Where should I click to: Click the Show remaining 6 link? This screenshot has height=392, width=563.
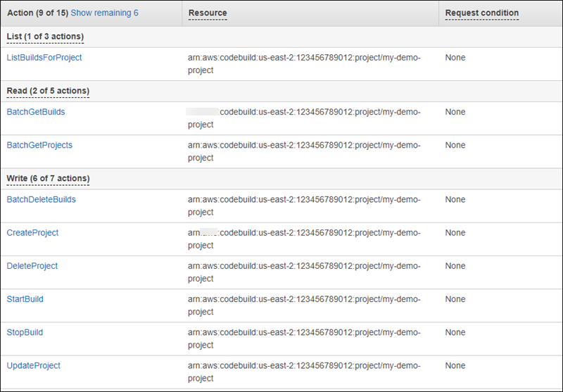point(104,13)
